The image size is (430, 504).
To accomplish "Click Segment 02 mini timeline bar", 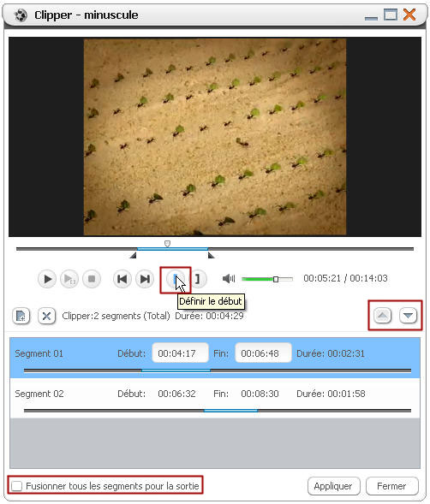I will (x=218, y=411).
